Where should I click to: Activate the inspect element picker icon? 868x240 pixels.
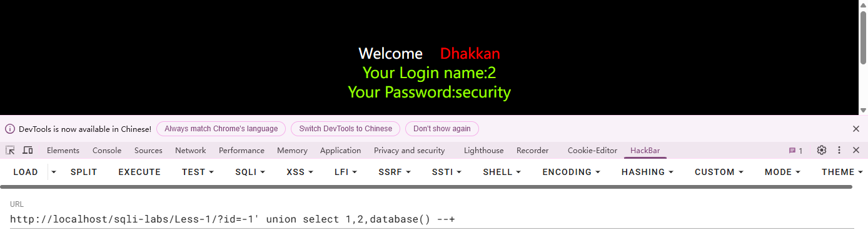10,150
